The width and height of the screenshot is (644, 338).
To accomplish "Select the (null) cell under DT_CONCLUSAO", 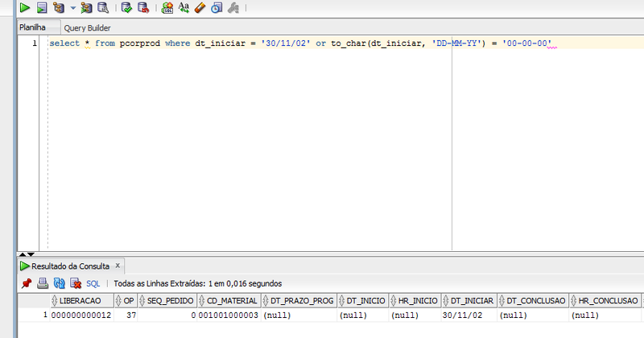I will pyautogui.click(x=534, y=315).
